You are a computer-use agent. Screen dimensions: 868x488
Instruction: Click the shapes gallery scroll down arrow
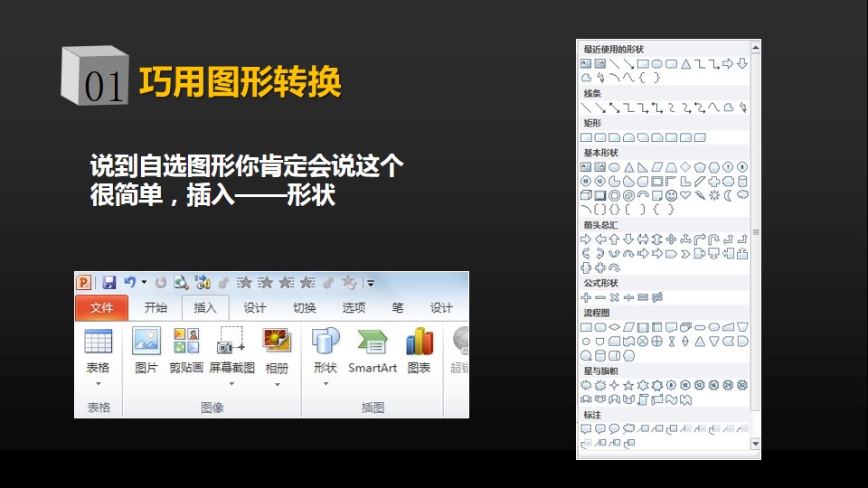pyautogui.click(x=756, y=444)
